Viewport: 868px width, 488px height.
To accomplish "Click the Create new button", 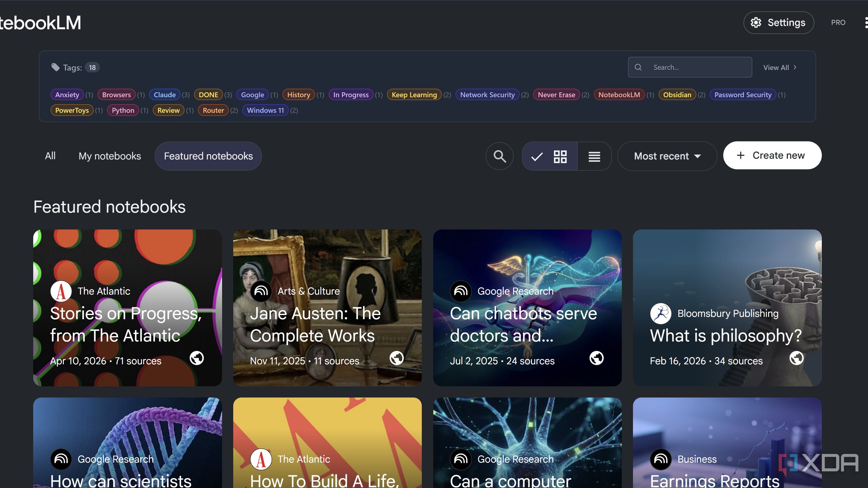I will coord(772,156).
